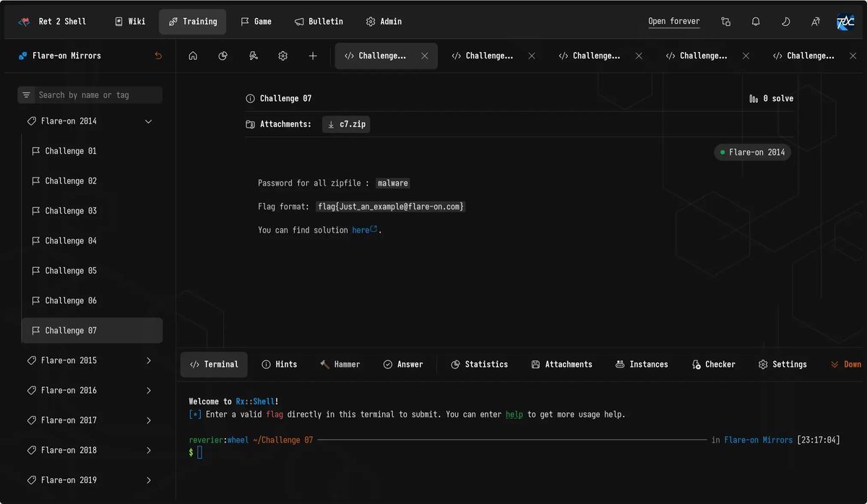Image resolution: width=867 pixels, height=504 pixels.
Task: Click the [23:17:04] timestamp
Action: (819, 440)
